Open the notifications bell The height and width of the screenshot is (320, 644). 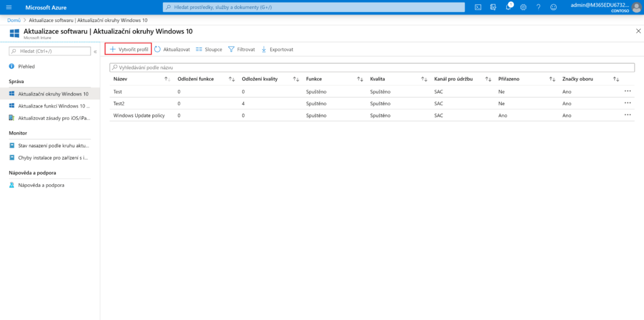[x=508, y=7]
